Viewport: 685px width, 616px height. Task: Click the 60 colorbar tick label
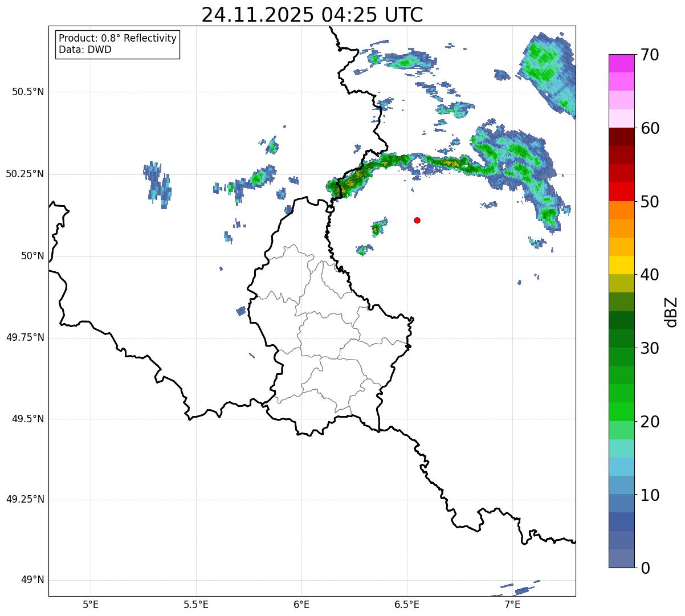coord(650,128)
